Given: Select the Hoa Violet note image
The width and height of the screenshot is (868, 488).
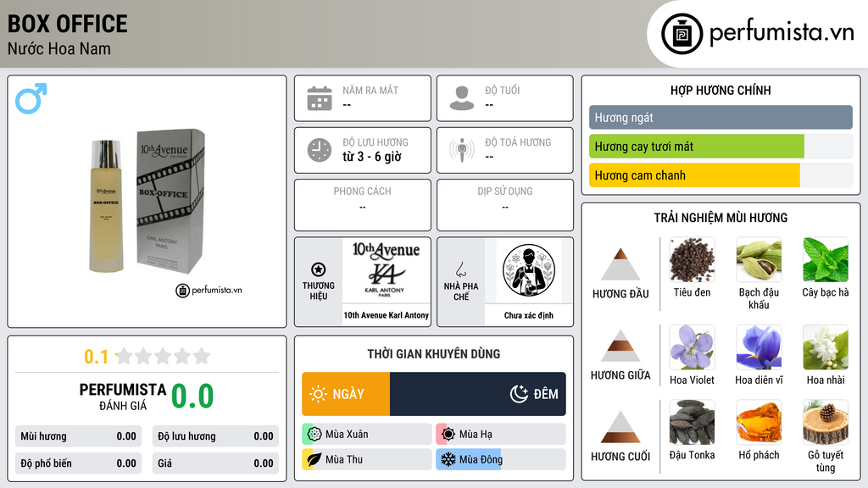Looking at the screenshot, I should (692, 347).
